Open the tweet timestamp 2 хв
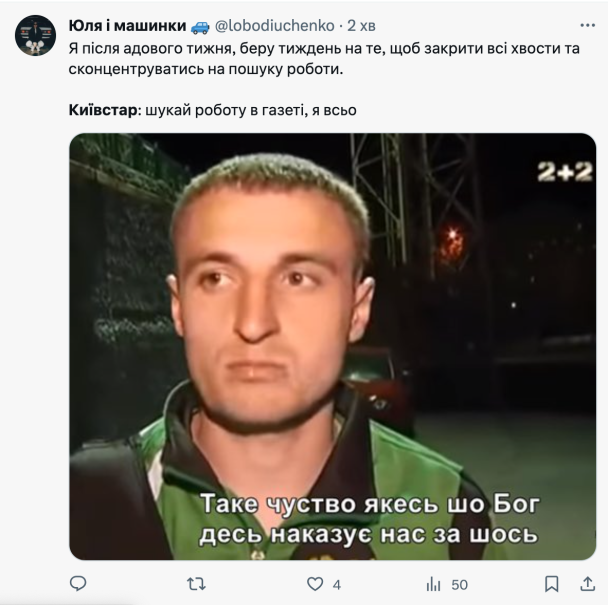This screenshot has height=605, width=608. 361,26
